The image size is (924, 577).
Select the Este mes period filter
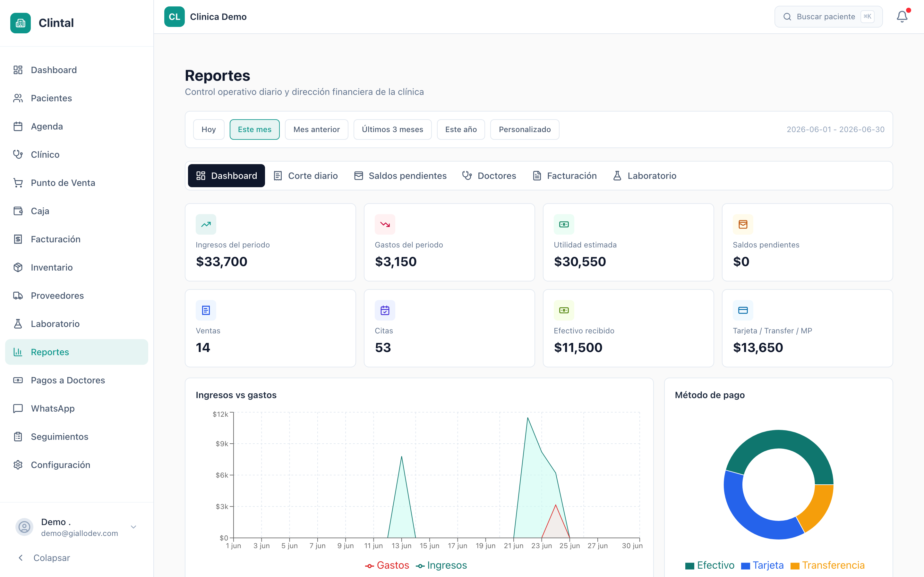(x=255, y=130)
